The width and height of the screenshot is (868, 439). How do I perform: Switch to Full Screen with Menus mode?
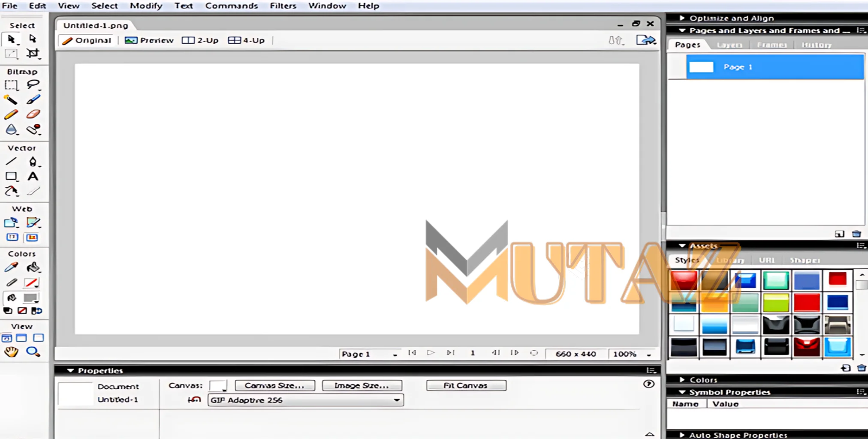(21, 338)
